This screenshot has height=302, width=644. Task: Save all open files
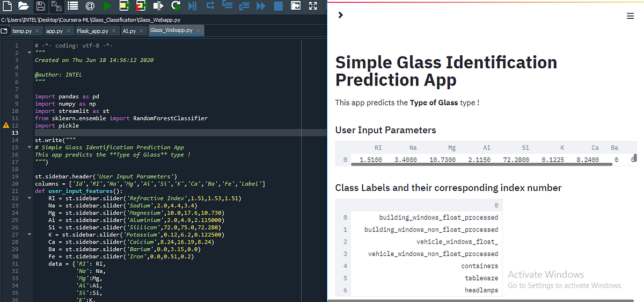[56, 6]
